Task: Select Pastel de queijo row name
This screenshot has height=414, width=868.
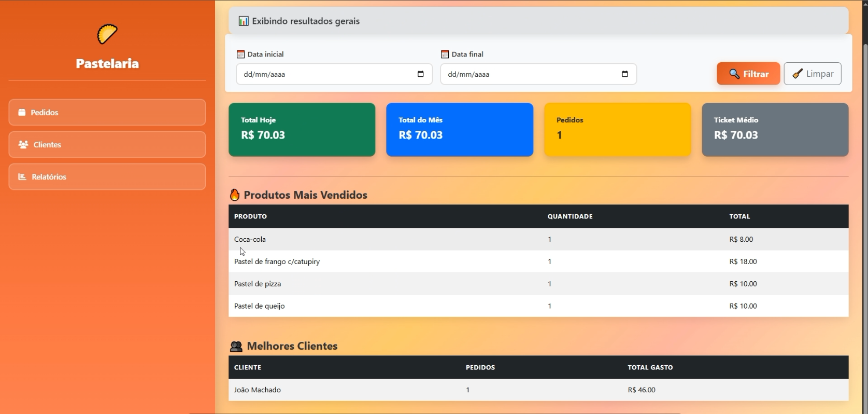Action: click(259, 306)
